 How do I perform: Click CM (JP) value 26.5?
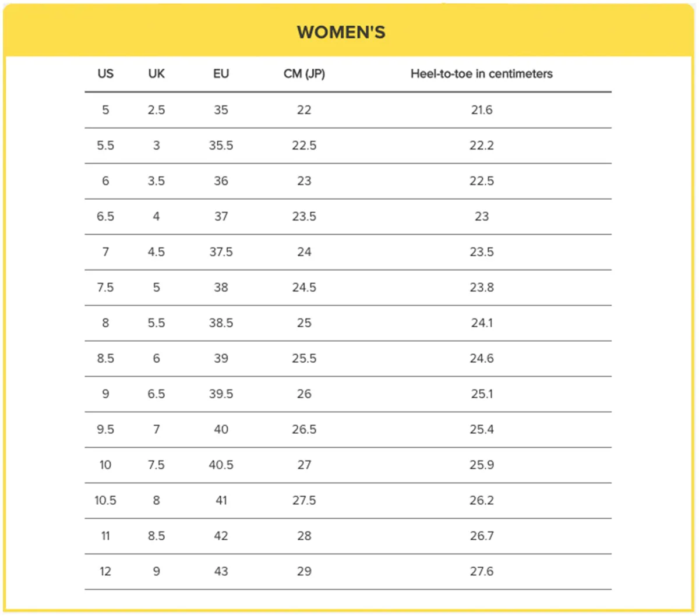pyautogui.click(x=304, y=430)
